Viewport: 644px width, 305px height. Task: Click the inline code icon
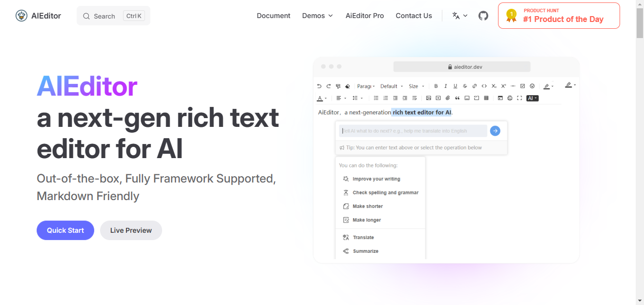[484, 86]
